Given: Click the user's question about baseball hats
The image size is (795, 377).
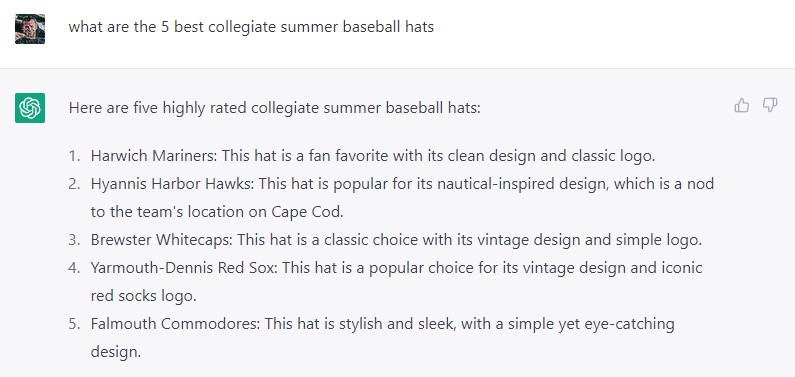Looking at the screenshot, I should tap(251, 26).
